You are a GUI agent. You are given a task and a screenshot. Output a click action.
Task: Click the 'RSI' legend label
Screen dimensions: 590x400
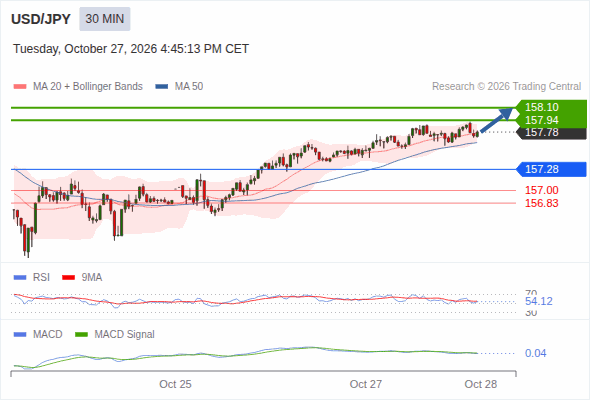tap(41, 278)
